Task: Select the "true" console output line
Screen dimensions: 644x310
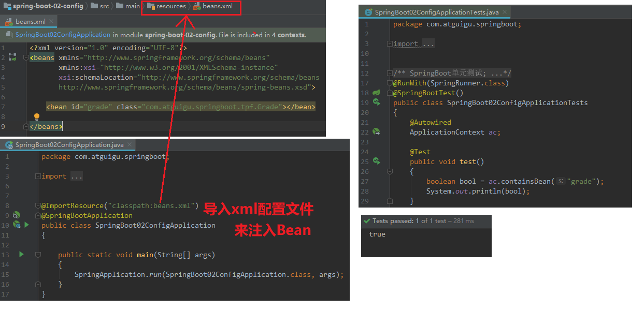Action: pyautogui.click(x=377, y=234)
